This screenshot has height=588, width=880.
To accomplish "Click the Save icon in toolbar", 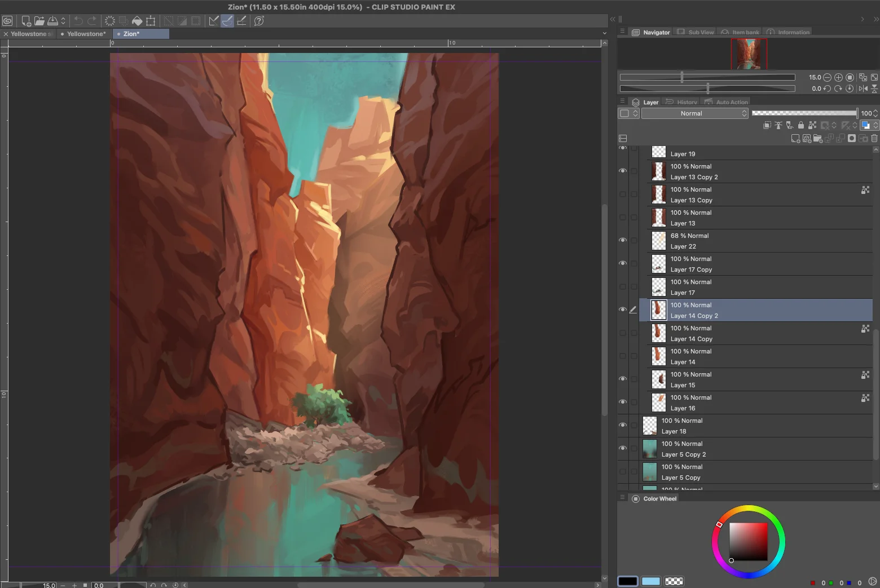I will 52,21.
